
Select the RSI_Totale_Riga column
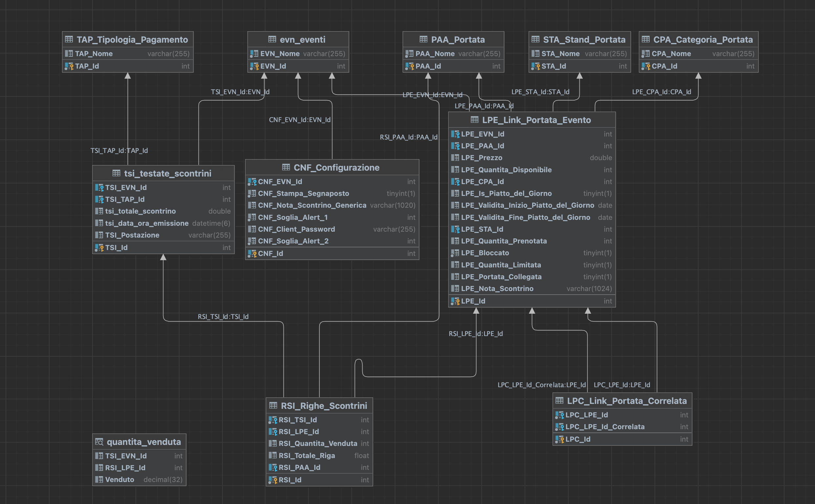click(x=319, y=455)
